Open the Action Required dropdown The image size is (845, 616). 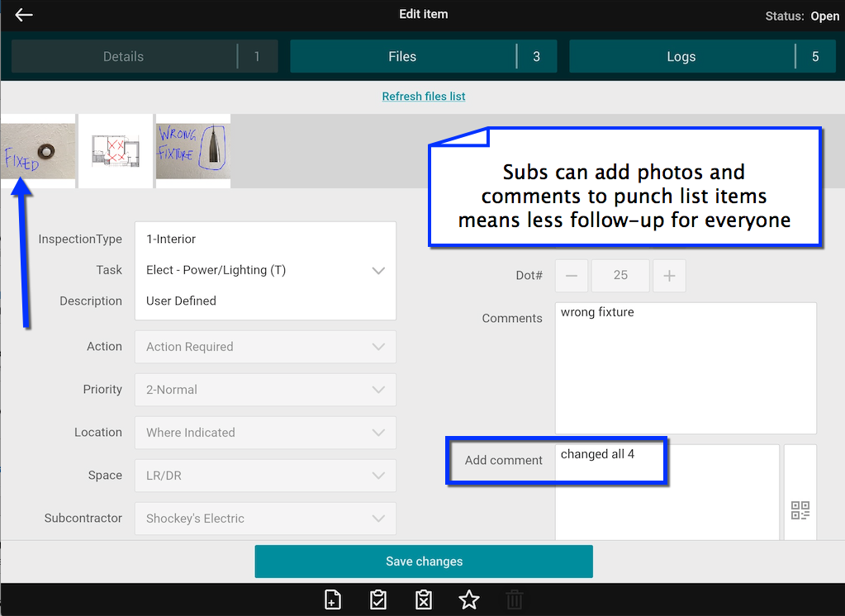tap(378, 347)
